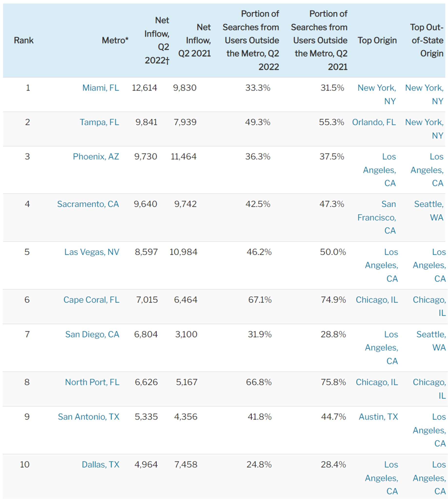The height and width of the screenshot is (499, 448).
Task: Click the Phoenix, AZ metro link
Action: tap(96, 157)
